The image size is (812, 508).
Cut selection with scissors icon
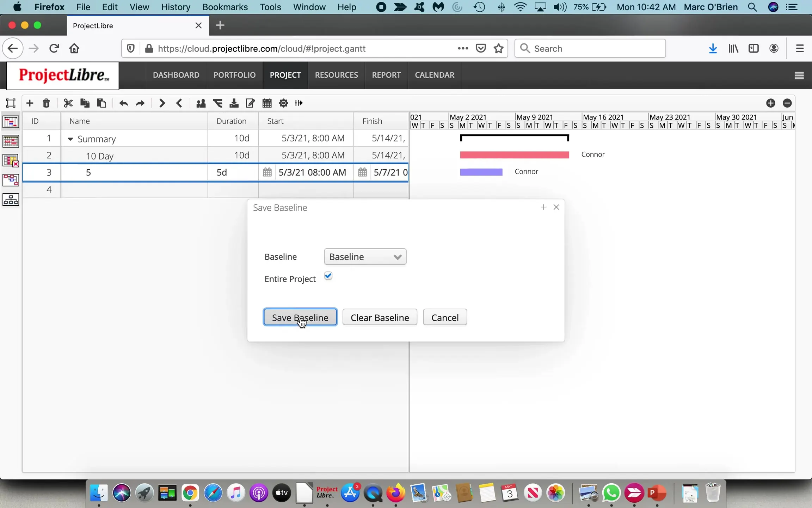(x=68, y=103)
